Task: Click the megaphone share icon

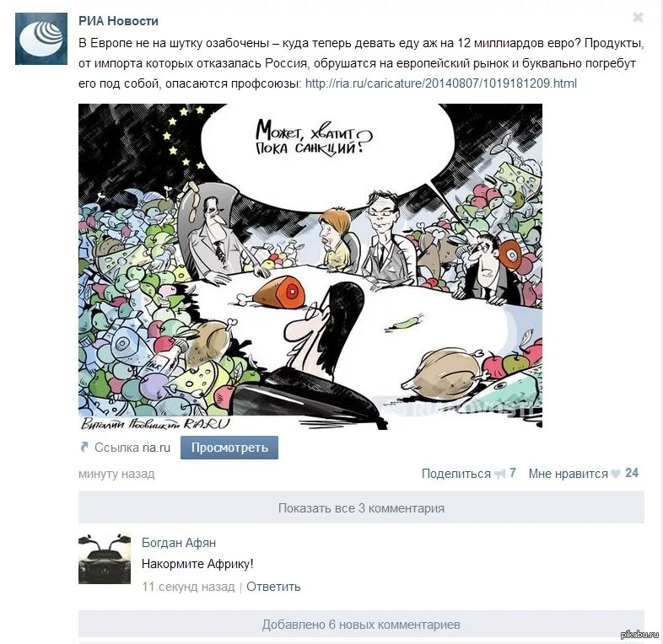Action: pos(500,474)
